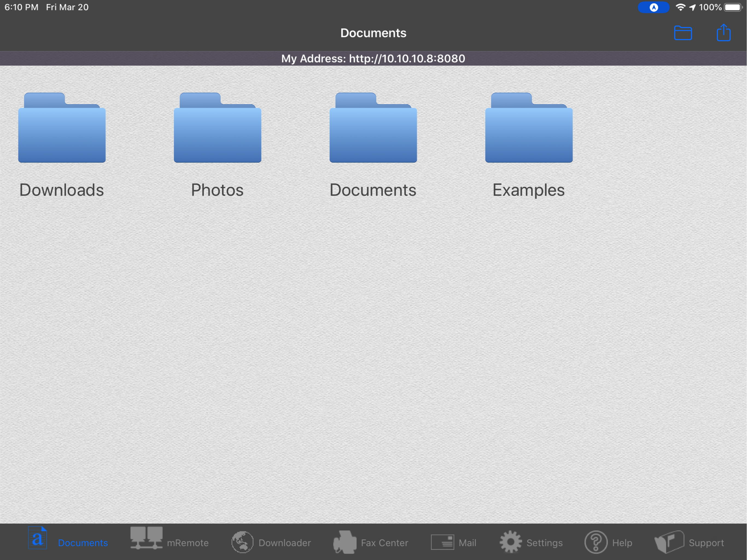Open the Documents folder icon
Image resolution: width=747 pixels, height=560 pixels.
coord(373,128)
